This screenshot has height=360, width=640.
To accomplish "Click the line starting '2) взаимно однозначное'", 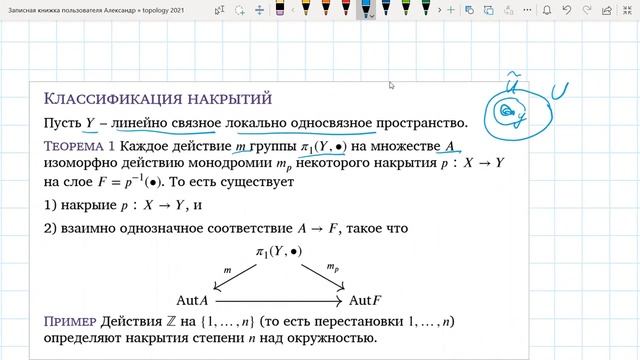I will [x=226, y=228].
